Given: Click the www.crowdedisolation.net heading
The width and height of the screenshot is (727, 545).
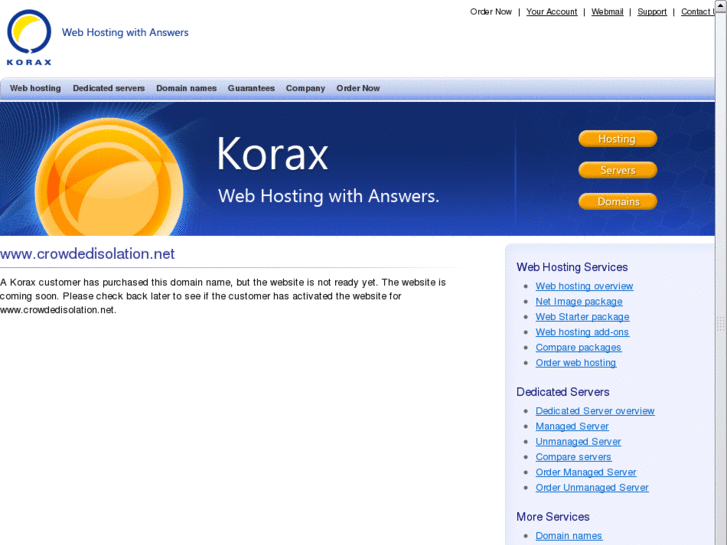Looking at the screenshot, I should [87, 254].
